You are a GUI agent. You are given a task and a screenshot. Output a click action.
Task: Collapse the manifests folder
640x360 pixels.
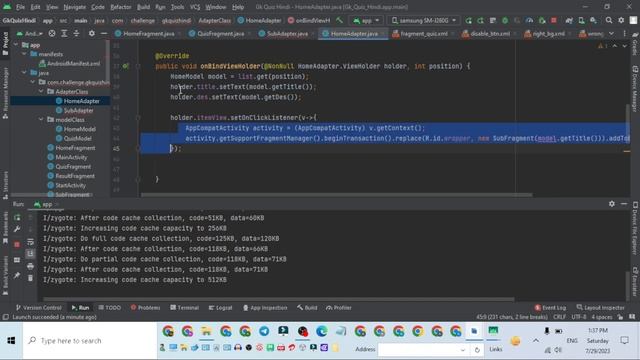24,54
